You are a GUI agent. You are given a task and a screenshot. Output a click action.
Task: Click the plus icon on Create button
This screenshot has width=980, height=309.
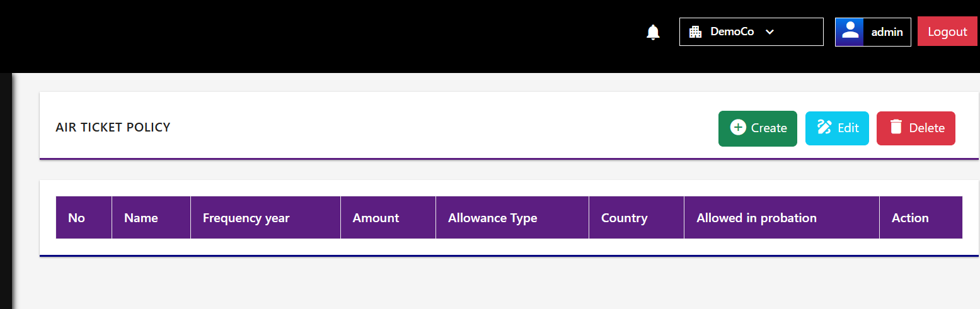(x=738, y=127)
